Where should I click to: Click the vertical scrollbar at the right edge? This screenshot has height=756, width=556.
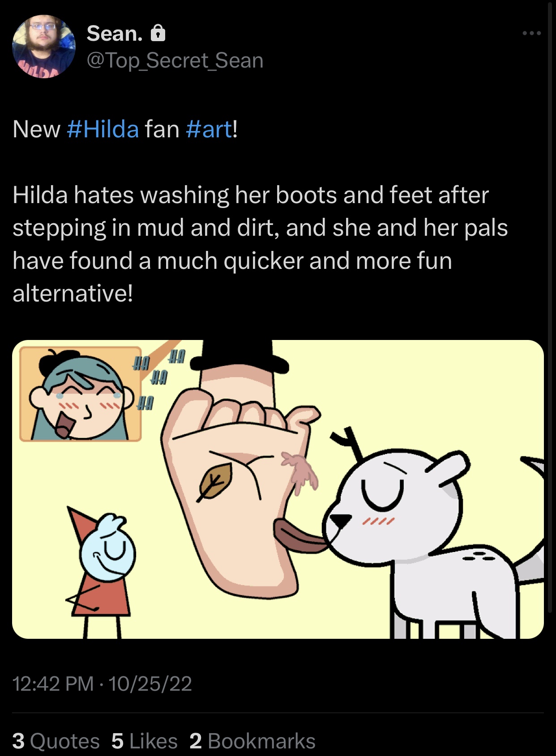(550, 309)
